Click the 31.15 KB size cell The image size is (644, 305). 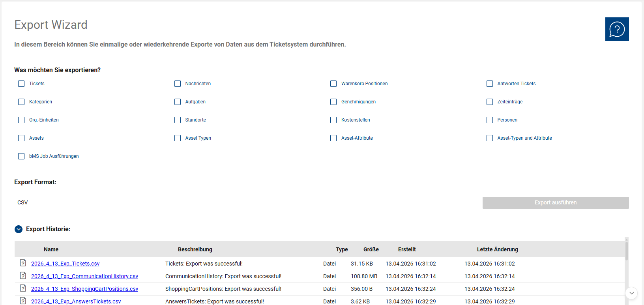(362, 264)
